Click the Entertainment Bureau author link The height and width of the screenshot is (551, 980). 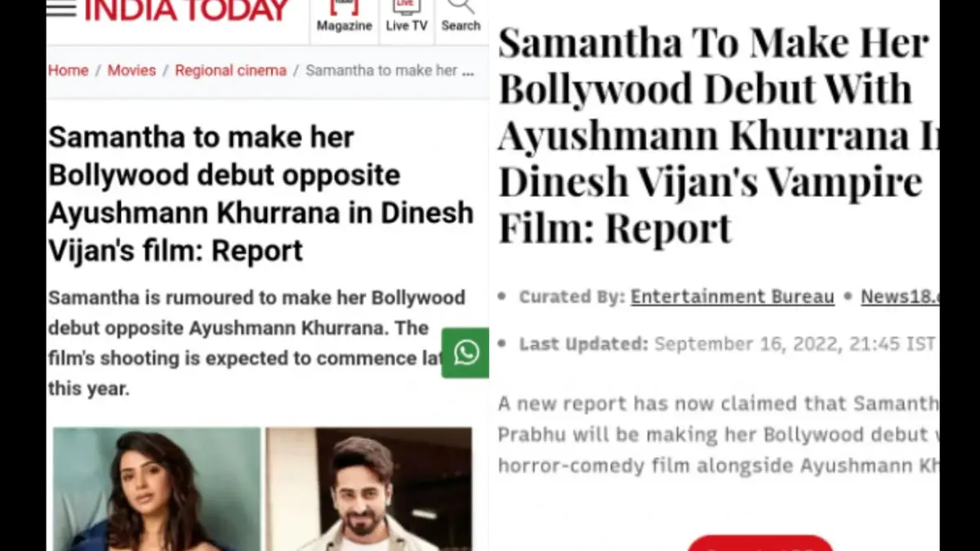tap(733, 296)
